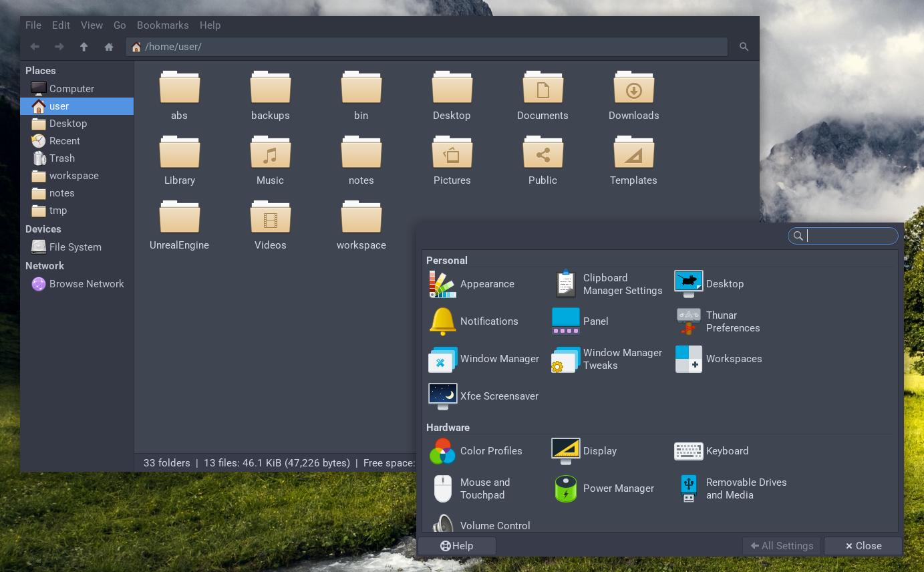Open Browse Network in sidebar
Screen dimensions: 924x572
pyautogui.click(x=77, y=284)
